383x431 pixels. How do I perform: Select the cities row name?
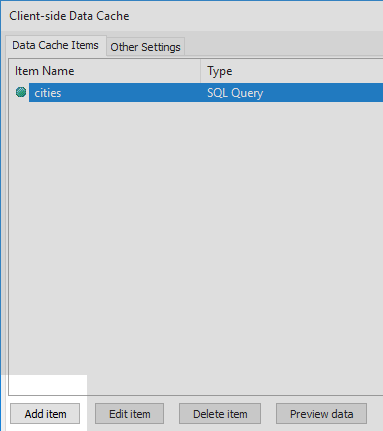[48, 93]
